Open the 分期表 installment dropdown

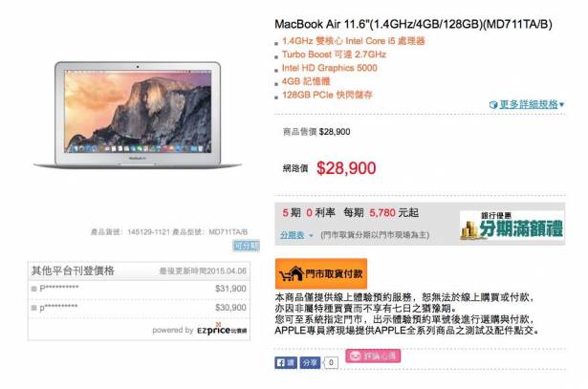pos(293,235)
